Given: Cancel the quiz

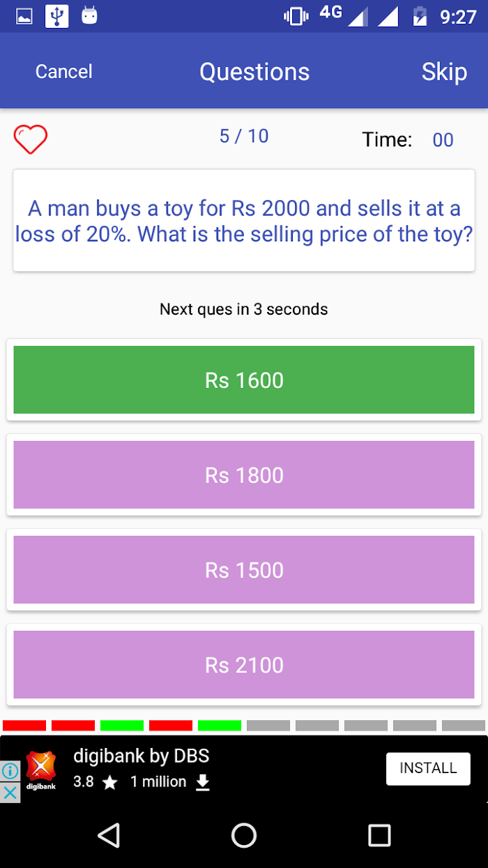Looking at the screenshot, I should [64, 71].
